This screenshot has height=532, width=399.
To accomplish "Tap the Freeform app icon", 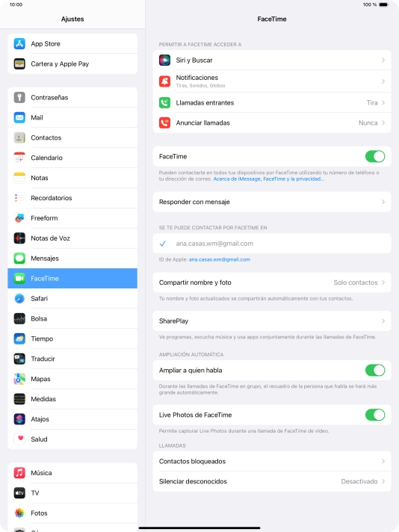I will 19,218.
